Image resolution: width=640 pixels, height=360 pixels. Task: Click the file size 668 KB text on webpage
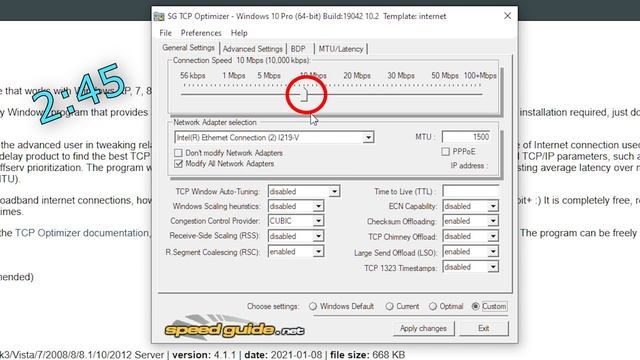(x=367, y=355)
